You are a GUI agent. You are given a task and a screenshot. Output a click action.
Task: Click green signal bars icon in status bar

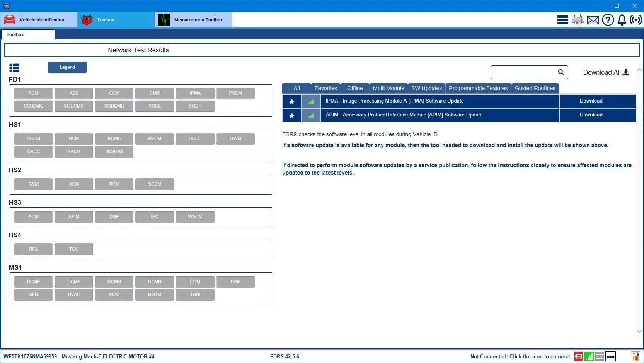coord(589,356)
